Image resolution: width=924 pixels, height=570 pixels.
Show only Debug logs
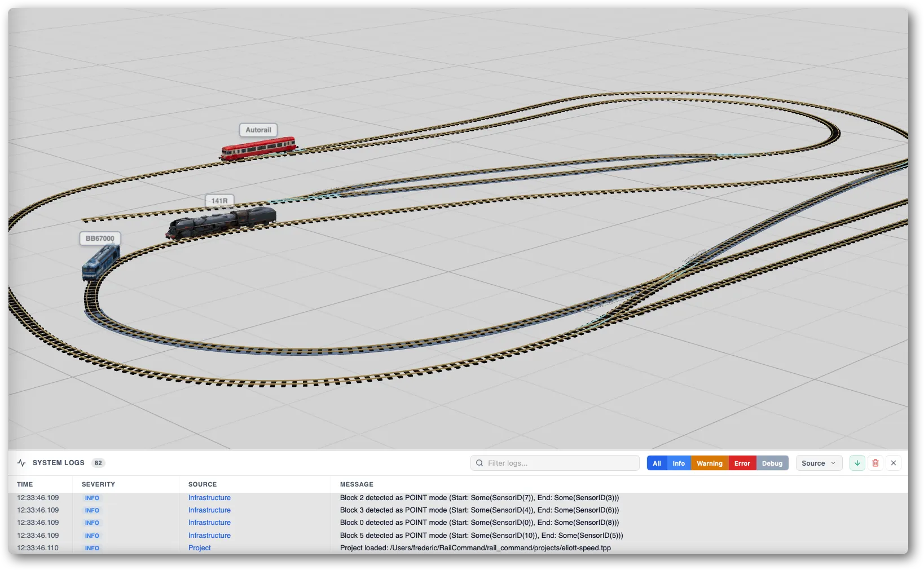click(772, 463)
